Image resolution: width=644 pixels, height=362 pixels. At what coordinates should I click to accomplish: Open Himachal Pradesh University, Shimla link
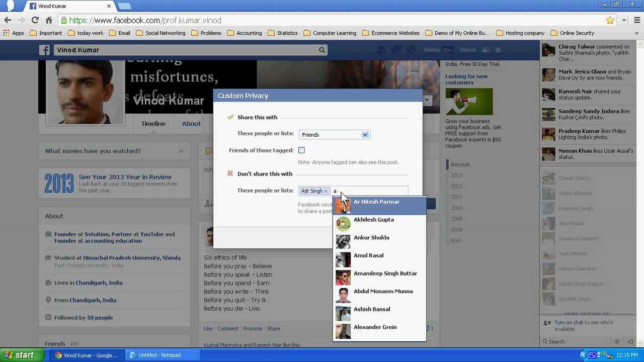[132, 258]
